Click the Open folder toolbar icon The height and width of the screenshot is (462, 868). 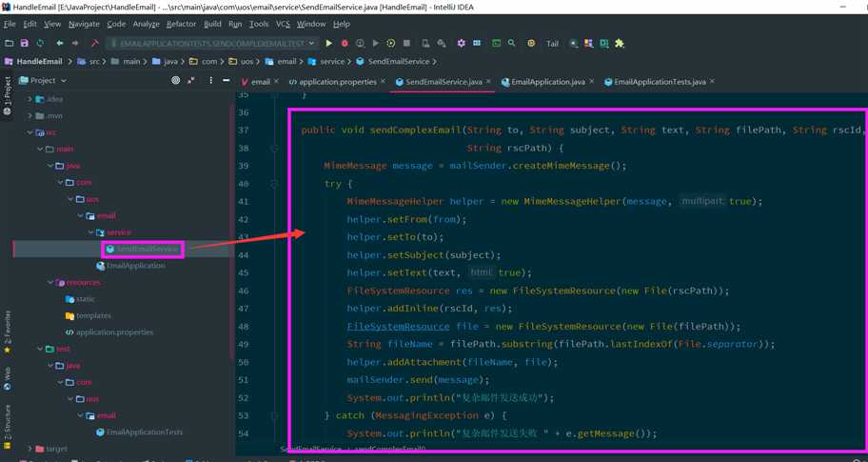(9, 43)
